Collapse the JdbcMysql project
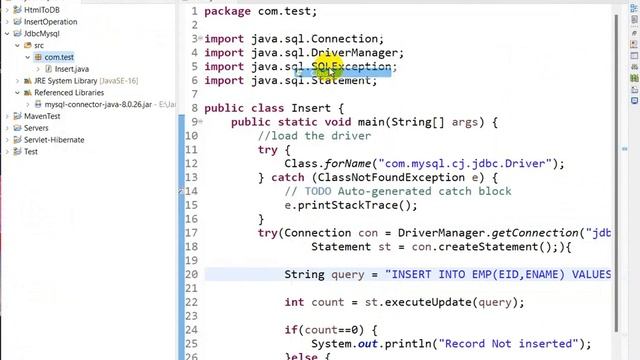Image resolution: width=640 pixels, height=360 pixels. [x=7, y=33]
